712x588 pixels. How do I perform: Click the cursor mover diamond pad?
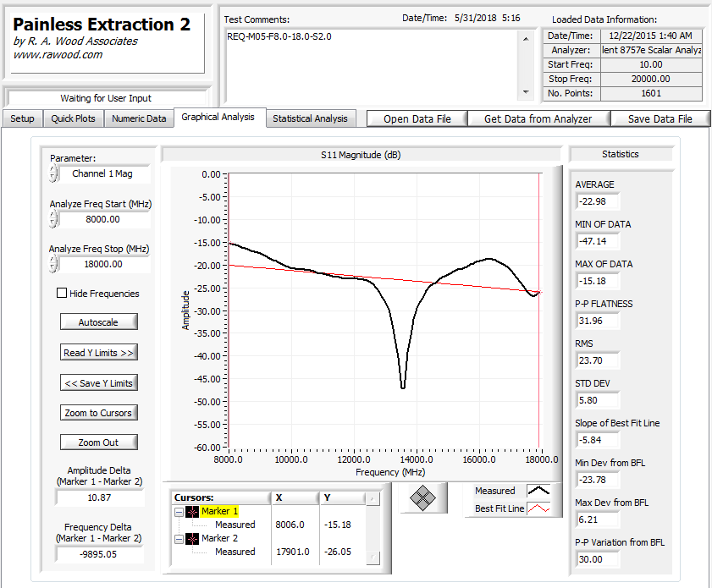click(x=422, y=497)
